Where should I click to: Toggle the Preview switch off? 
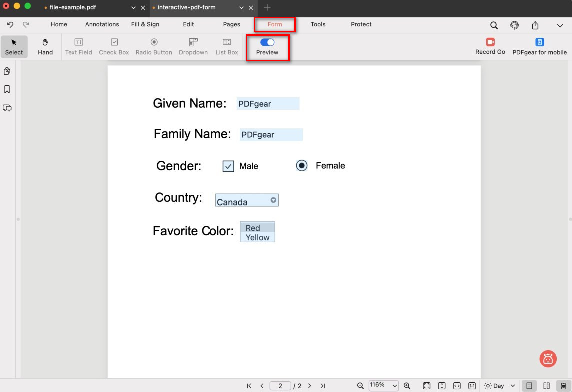(x=267, y=42)
